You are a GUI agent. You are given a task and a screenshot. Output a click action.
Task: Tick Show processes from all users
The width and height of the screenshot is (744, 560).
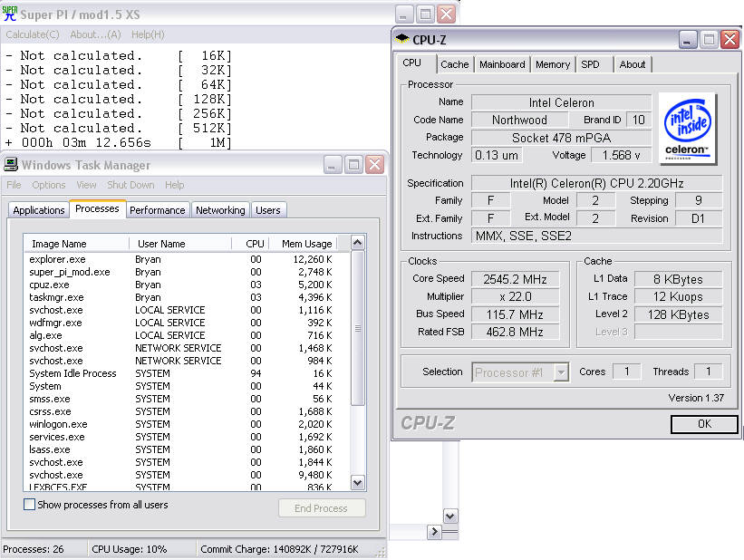(29, 504)
